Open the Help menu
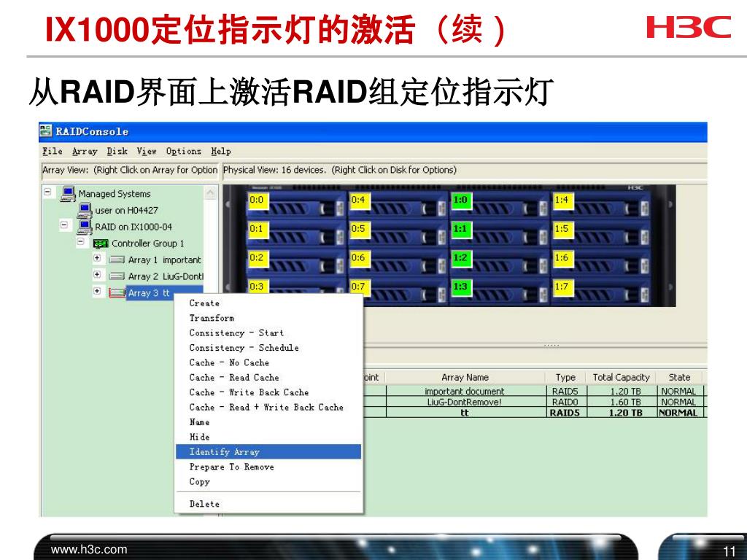Image resolution: width=747 pixels, height=560 pixels. (221, 152)
